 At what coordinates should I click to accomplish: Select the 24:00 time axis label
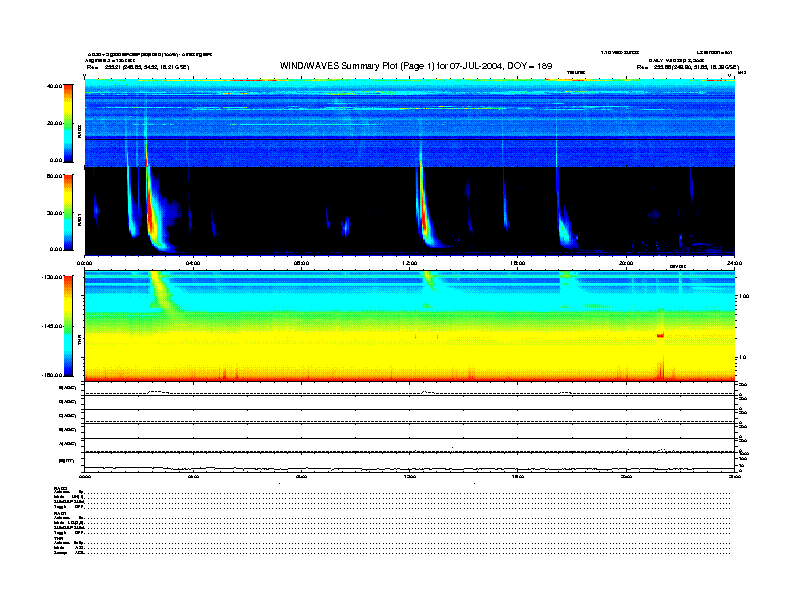735,262
